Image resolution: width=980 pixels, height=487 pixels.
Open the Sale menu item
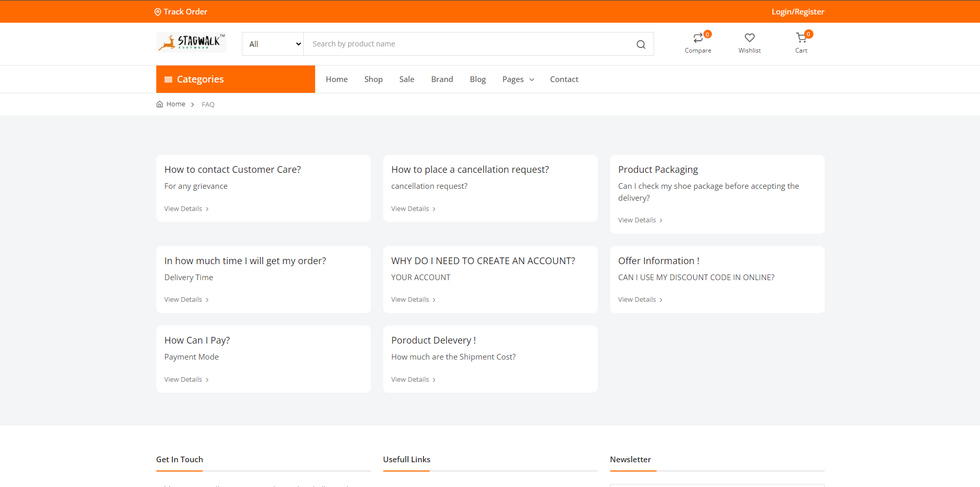406,79
